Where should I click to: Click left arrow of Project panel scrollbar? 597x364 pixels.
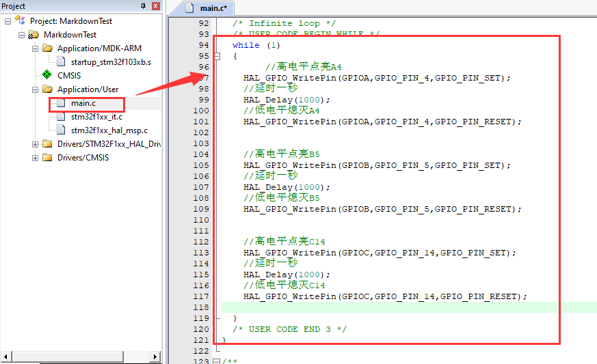click(5, 356)
